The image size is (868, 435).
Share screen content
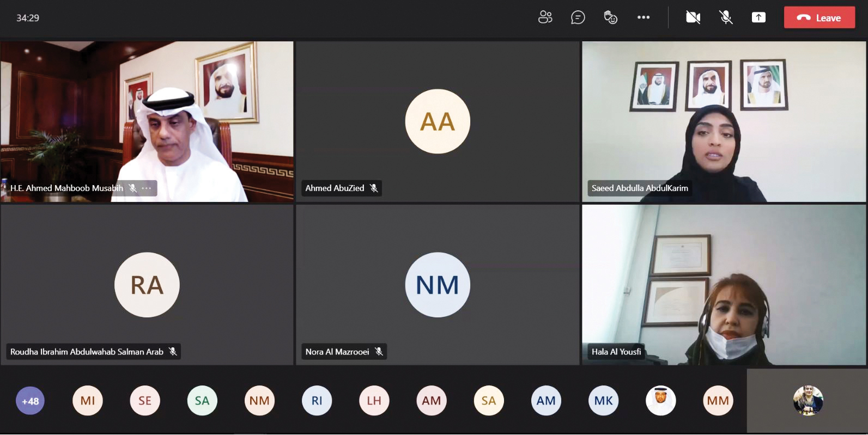coord(758,18)
